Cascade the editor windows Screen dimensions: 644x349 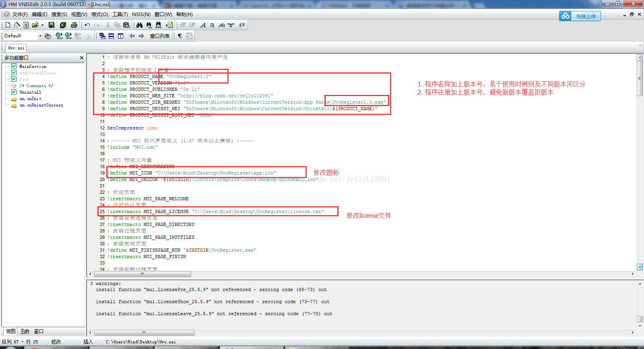coord(102,36)
